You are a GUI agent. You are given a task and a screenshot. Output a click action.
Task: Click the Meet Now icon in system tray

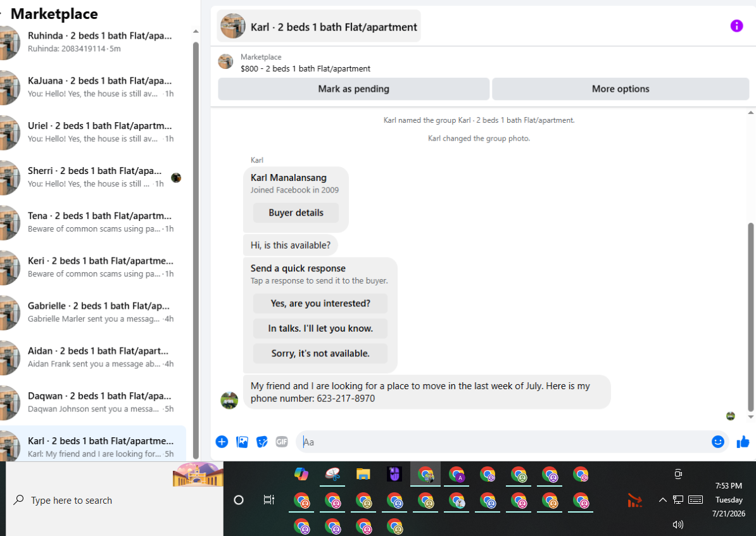pos(678,474)
